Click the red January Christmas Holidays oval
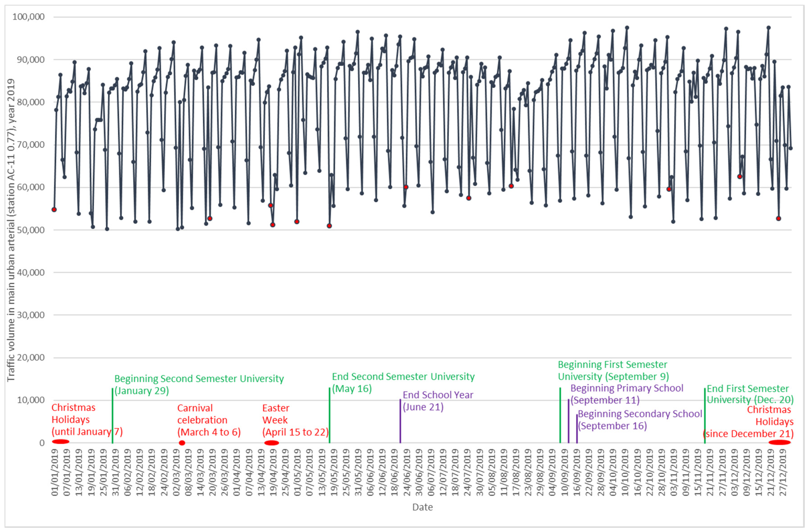 (x=60, y=442)
